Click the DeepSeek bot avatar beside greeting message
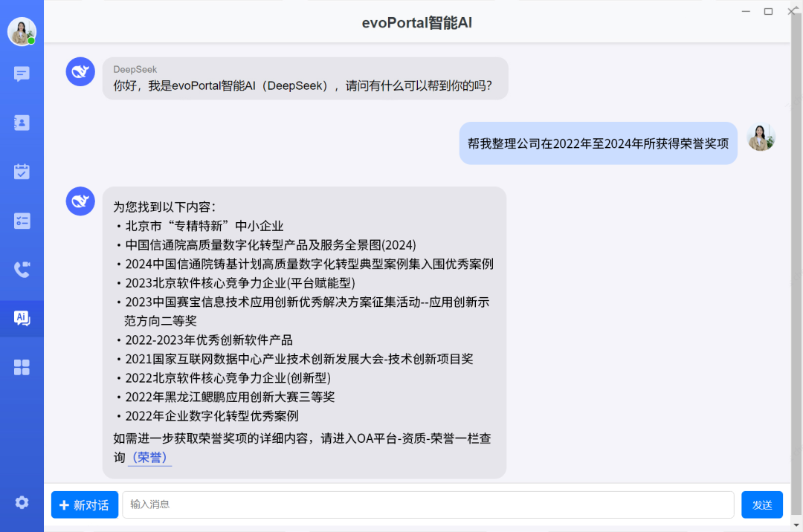 [x=80, y=71]
